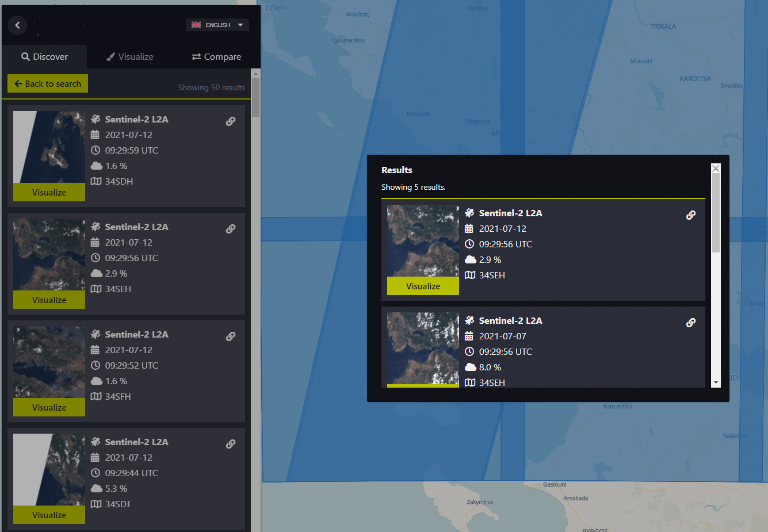Click link icon of 2021-07-12 result in Results popup
The width and height of the screenshot is (768, 532).
[691, 215]
